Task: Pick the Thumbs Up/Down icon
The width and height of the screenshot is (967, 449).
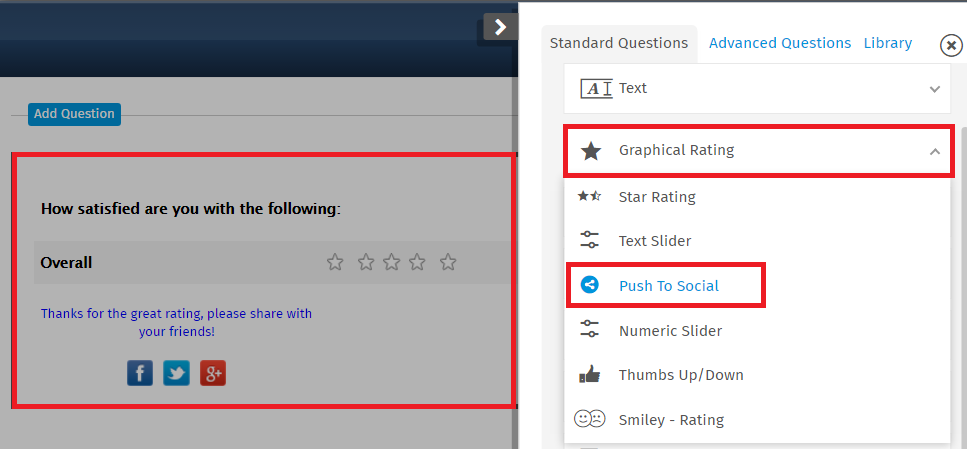Action: [590, 374]
